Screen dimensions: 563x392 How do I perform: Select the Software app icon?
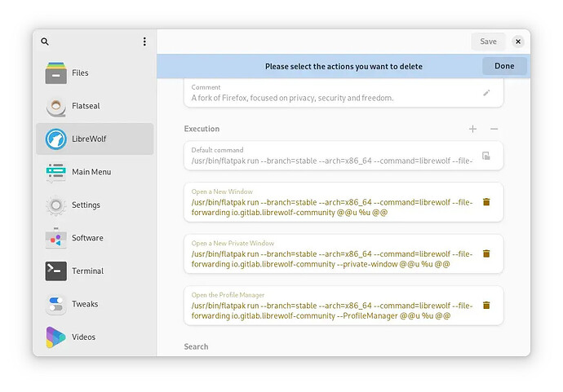click(55, 238)
